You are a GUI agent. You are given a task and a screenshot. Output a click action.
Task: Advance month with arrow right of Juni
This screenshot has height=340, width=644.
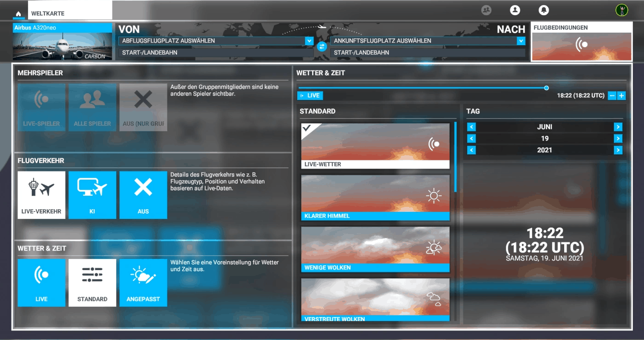618,127
